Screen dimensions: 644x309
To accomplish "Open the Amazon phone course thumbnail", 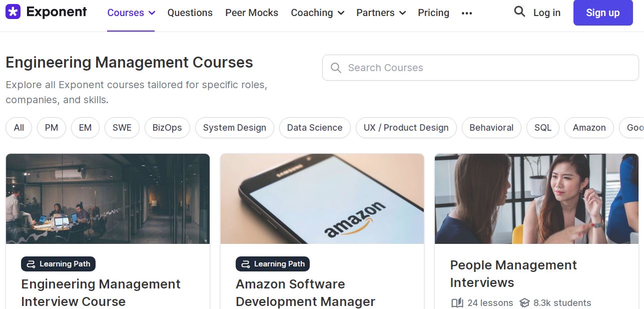I will (x=322, y=199).
